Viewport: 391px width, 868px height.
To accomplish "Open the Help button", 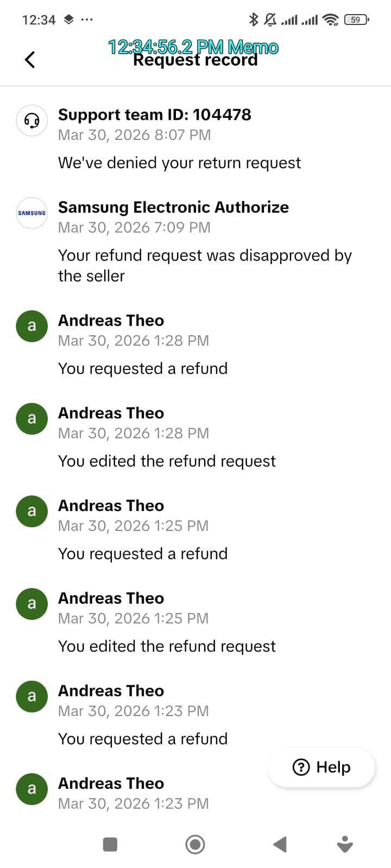I will (x=321, y=767).
